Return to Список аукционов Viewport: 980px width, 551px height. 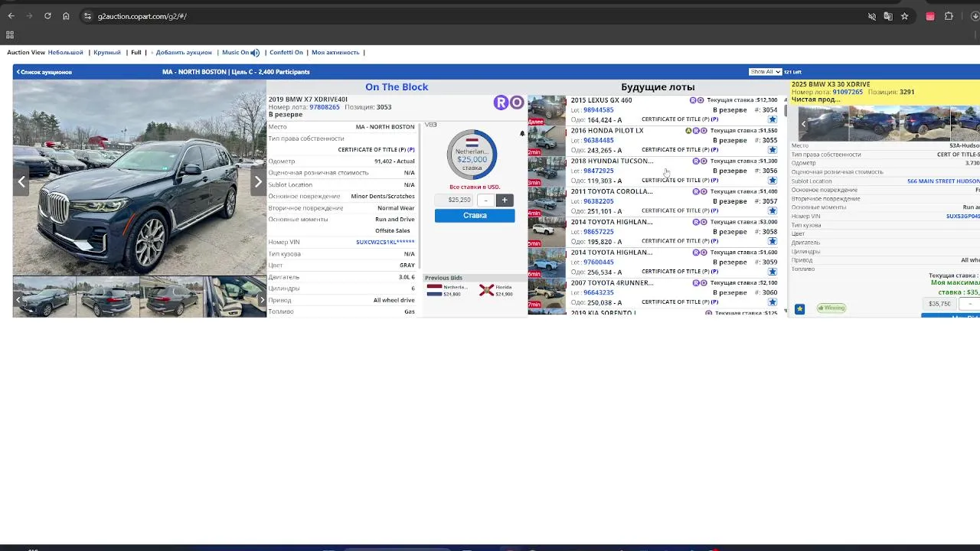coord(44,72)
